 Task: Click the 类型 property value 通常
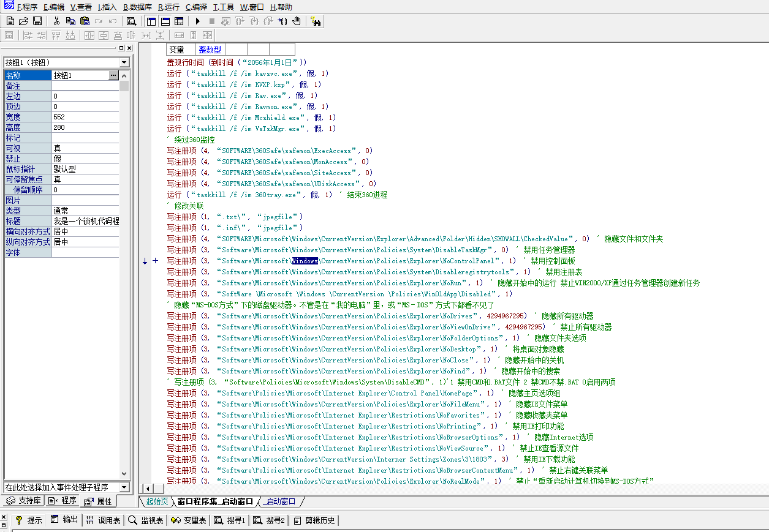point(85,211)
